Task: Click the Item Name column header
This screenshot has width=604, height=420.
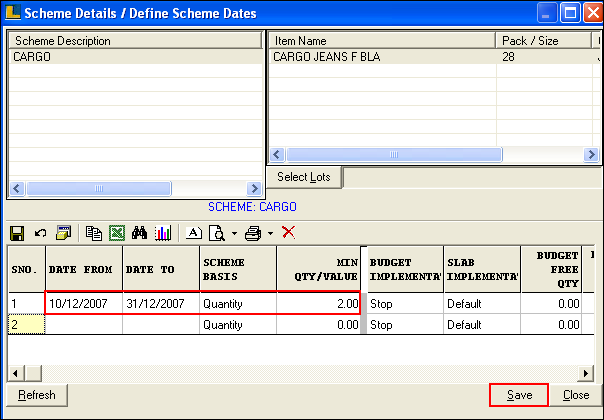Action: [382, 40]
